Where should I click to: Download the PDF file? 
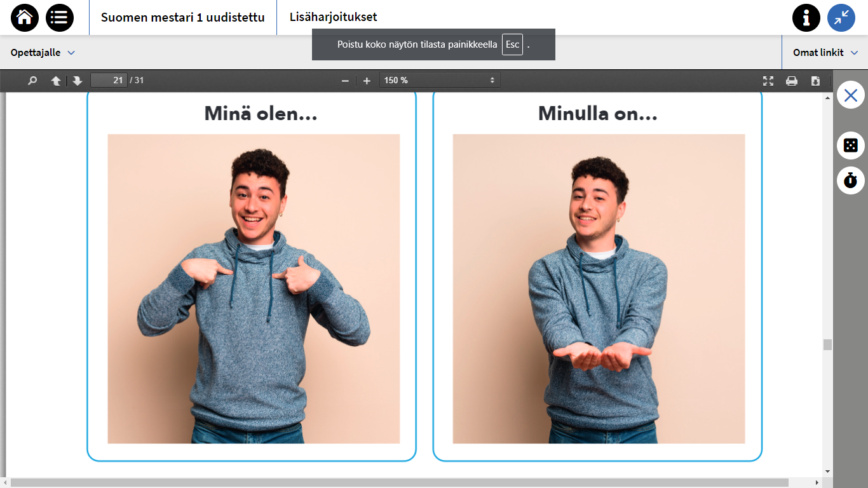[x=815, y=81]
